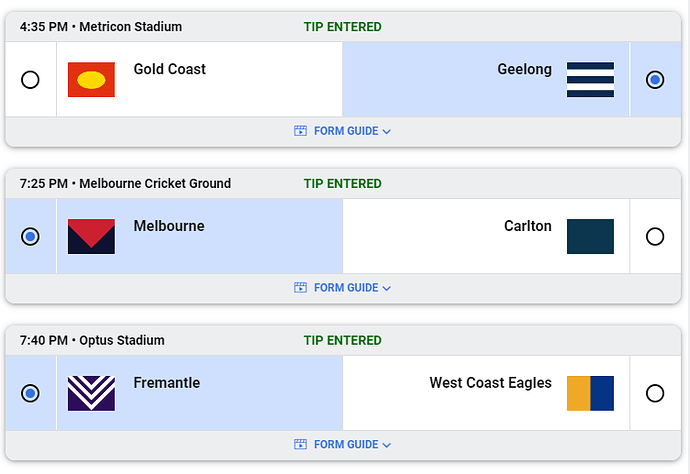The height and width of the screenshot is (474, 690).
Task: Select Carlton radio button
Action: click(655, 237)
